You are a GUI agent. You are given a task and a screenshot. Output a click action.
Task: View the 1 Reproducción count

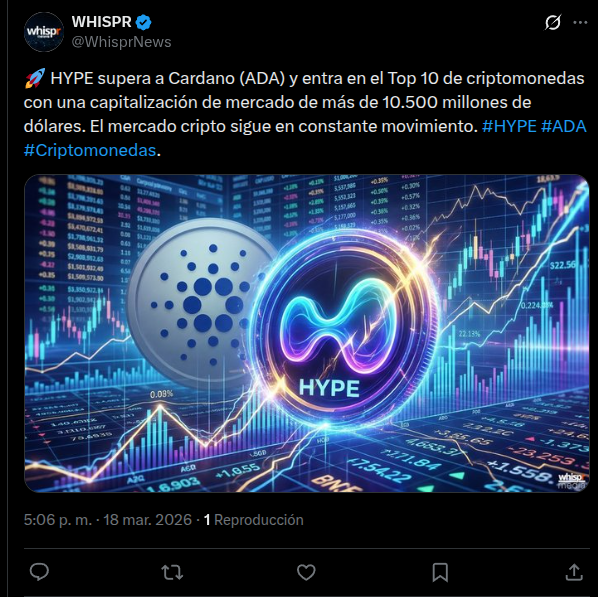(x=254, y=520)
